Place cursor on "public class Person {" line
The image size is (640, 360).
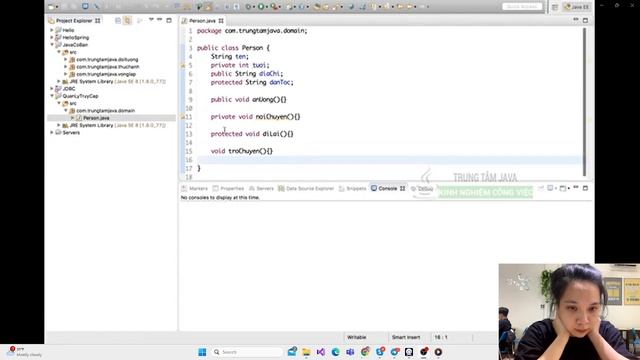coord(233,48)
